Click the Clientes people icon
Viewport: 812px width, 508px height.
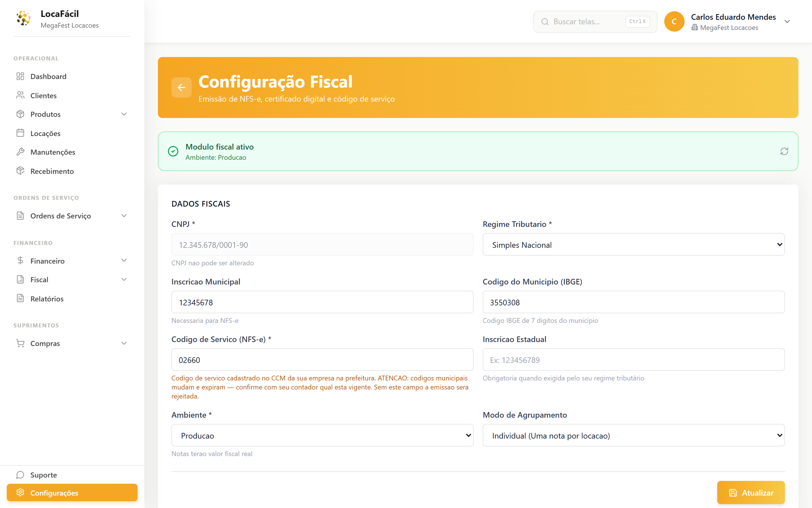[20, 95]
